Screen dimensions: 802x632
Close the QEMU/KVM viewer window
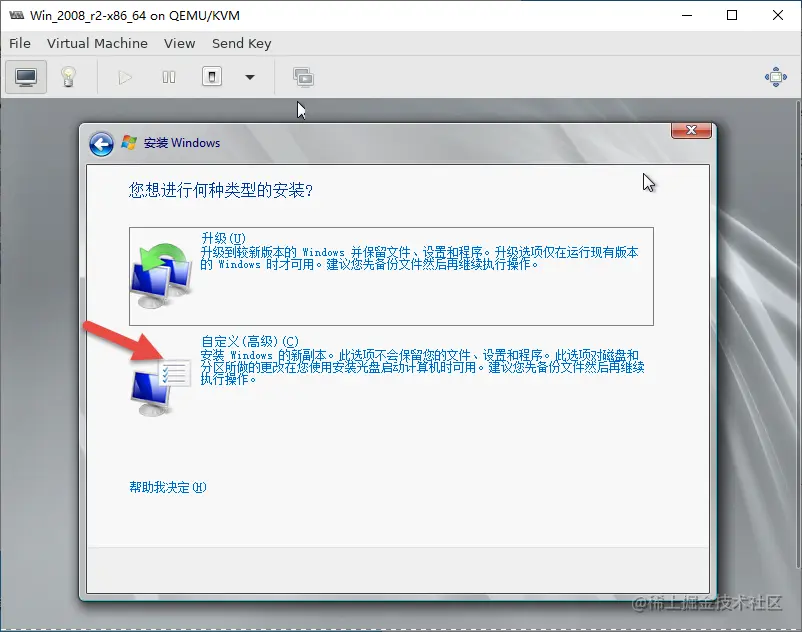(777, 15)
